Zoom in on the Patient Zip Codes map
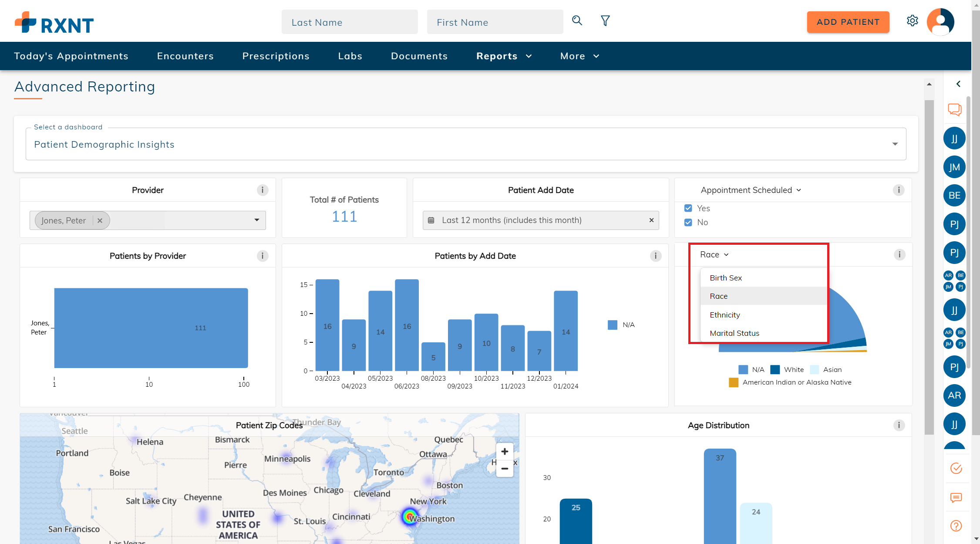This screenshot has width=980, height=544. [x=505, y=452]
